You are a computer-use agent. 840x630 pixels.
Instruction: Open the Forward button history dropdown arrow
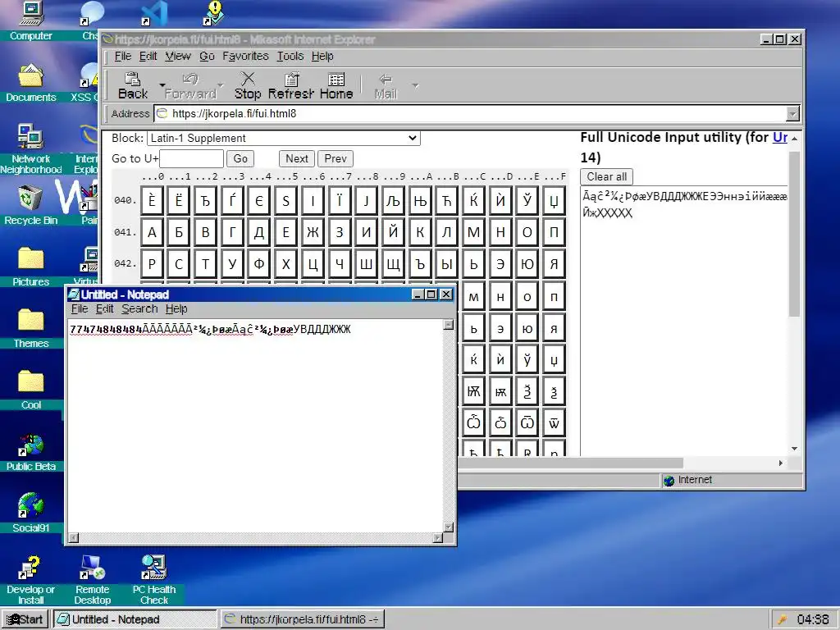221,85
